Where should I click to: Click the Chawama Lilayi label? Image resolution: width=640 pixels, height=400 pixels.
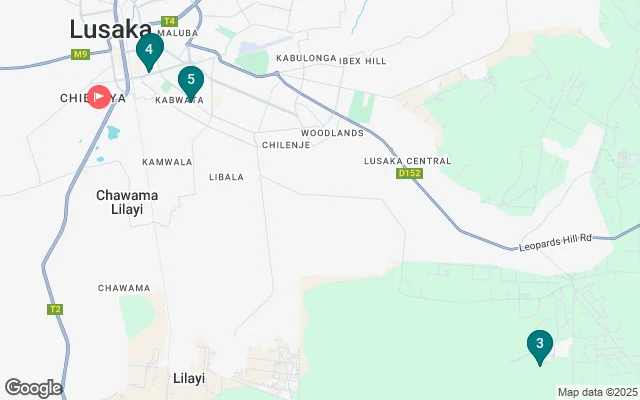pyautogui.click(x=127, y=202)
